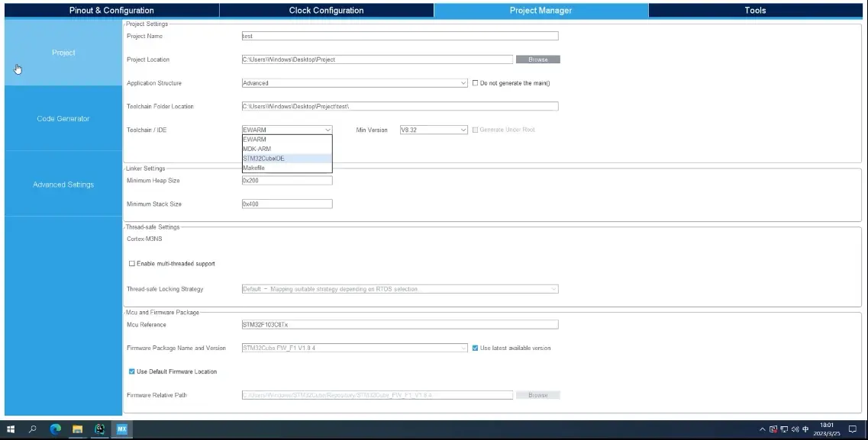Viewport: 868px width, 440px height.
Task: Uncheck Use latest available version
Action: (475, 348)
